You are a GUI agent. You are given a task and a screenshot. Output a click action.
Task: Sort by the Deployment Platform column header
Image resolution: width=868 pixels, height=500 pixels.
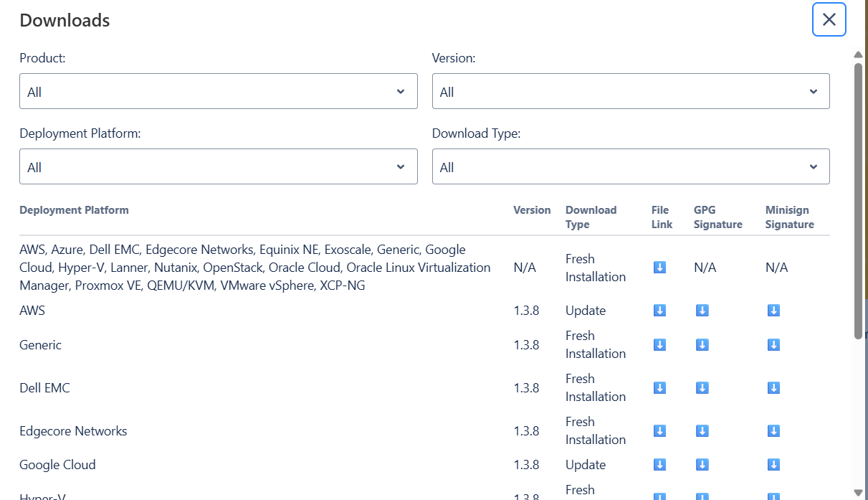74,209
